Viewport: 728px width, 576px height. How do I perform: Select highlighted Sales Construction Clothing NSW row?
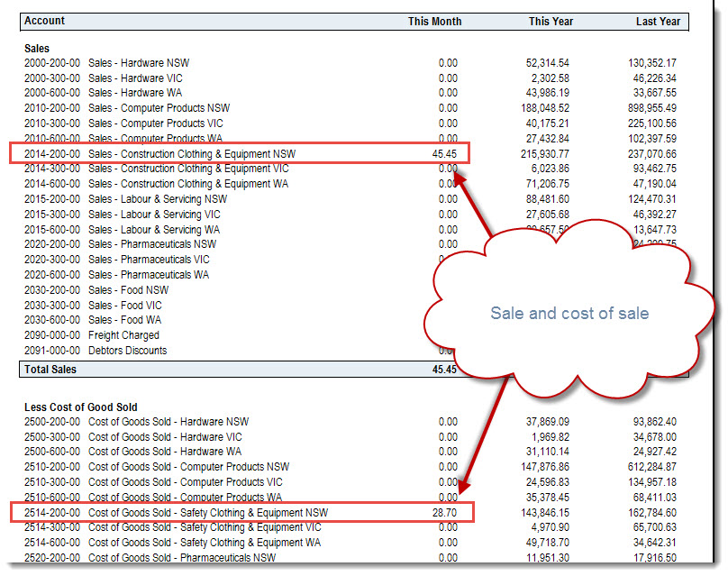(240, 153)
